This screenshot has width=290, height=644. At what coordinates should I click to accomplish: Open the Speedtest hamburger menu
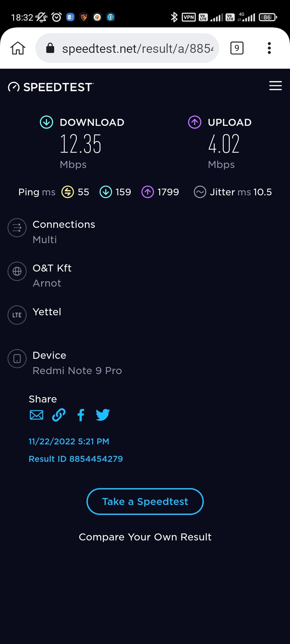point(275,86)
